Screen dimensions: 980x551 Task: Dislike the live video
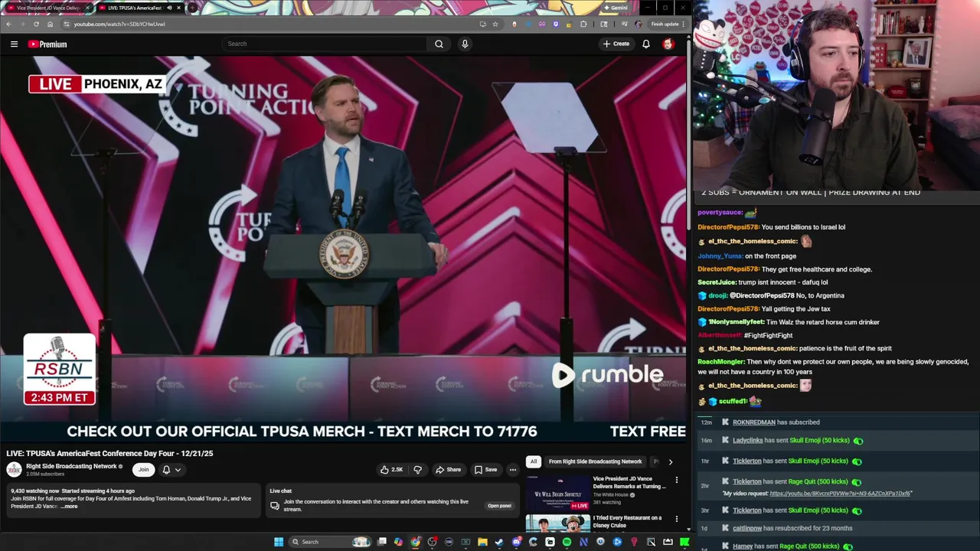[x=417, y=470]
